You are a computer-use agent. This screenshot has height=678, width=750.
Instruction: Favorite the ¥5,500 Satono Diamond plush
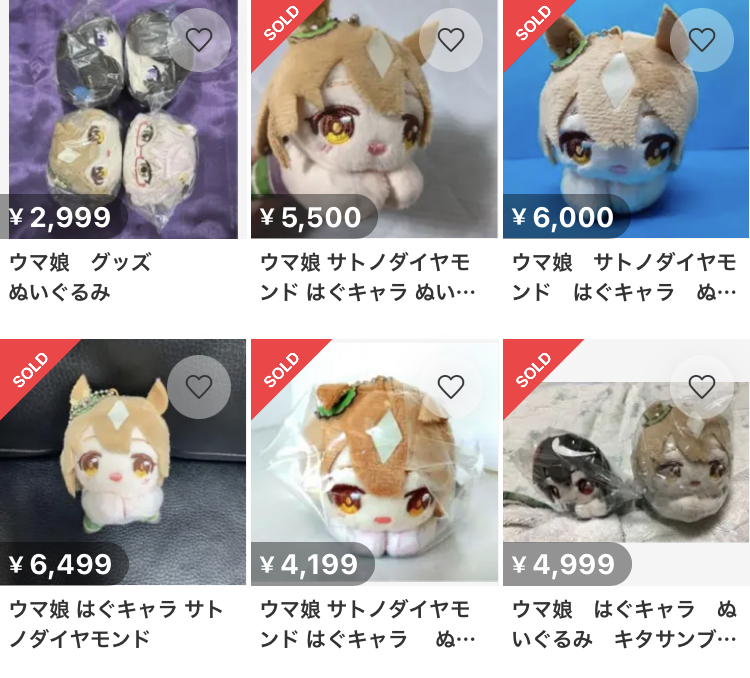451,40
